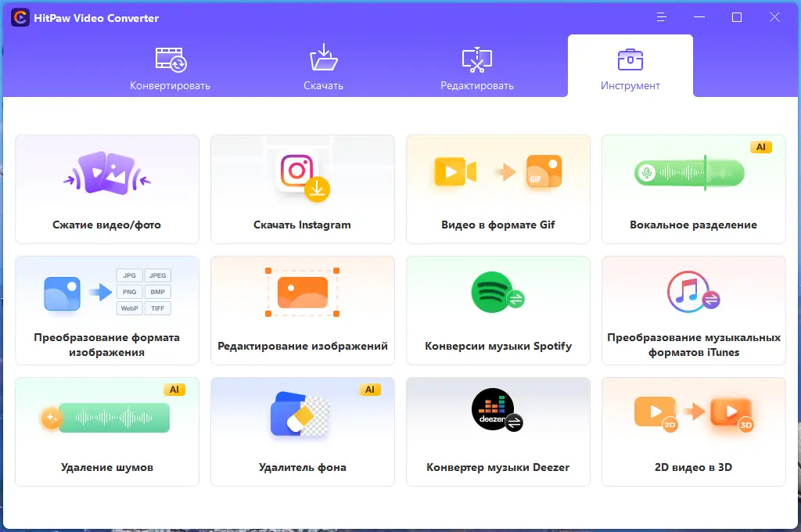The image size is (801, 532).
Task: Click the 2D video play icon
Action: pos(656,413)
